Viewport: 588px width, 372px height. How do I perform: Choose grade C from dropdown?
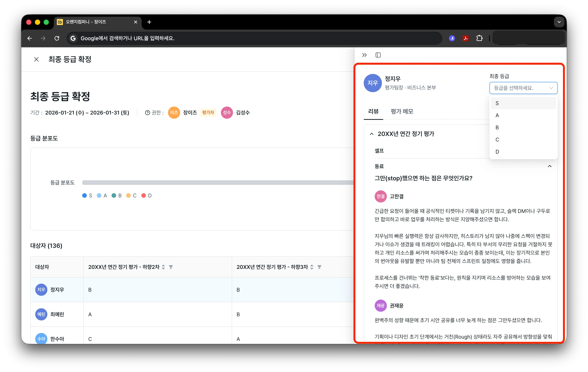click(523, 140)
